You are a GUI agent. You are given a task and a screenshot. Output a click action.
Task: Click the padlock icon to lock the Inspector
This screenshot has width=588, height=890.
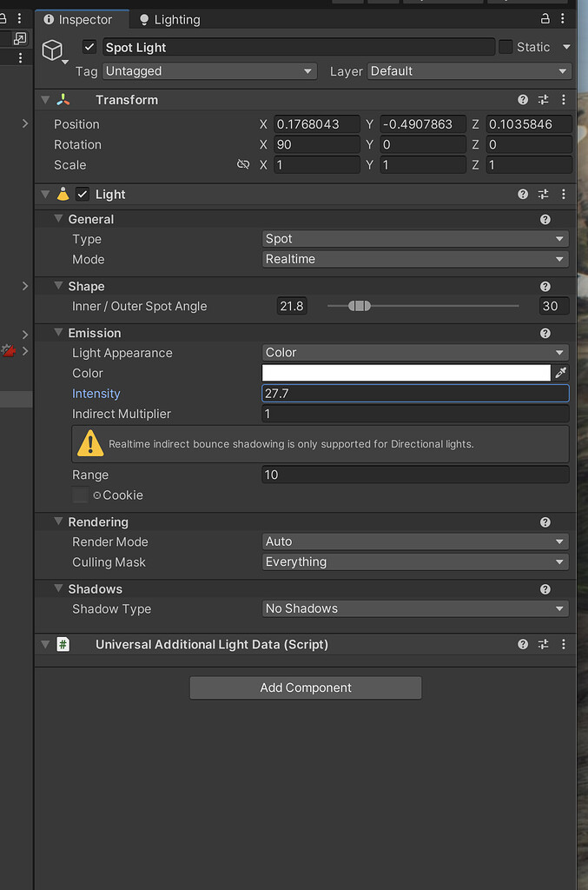click(x=545, y=18)
